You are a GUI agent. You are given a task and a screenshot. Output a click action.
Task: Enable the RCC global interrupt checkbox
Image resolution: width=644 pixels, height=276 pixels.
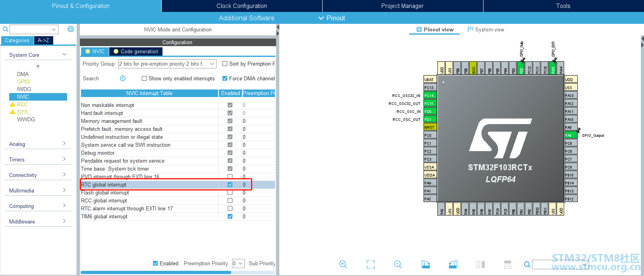pyautogui.click(x=230, y=200)
